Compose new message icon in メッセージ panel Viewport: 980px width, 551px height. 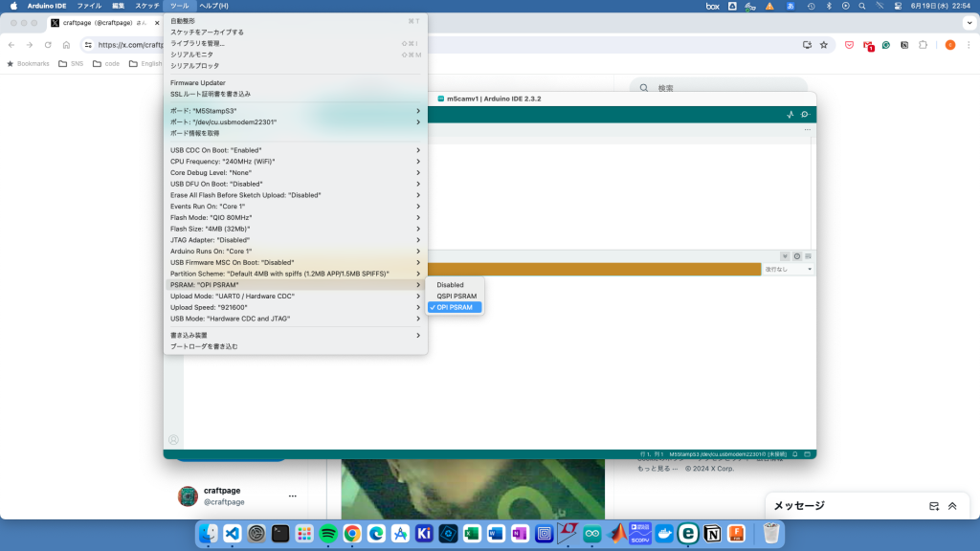pyautogui.click(x=934, y=506)
